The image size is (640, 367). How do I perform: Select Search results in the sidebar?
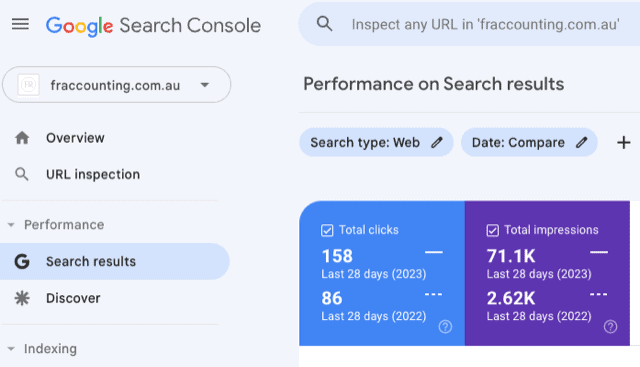(115, 261)
